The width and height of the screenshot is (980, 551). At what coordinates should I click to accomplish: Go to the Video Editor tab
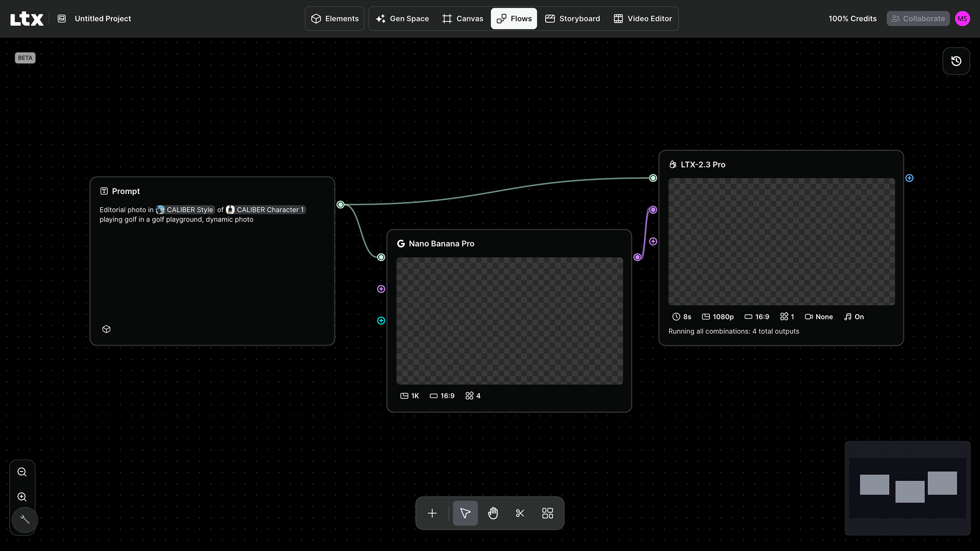(x=643, y=19)
